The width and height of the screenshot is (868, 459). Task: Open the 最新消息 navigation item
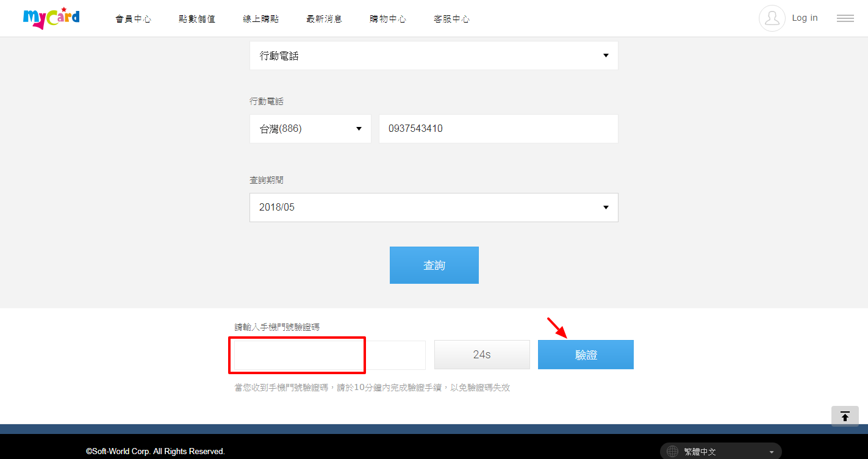tap(324, 19)
